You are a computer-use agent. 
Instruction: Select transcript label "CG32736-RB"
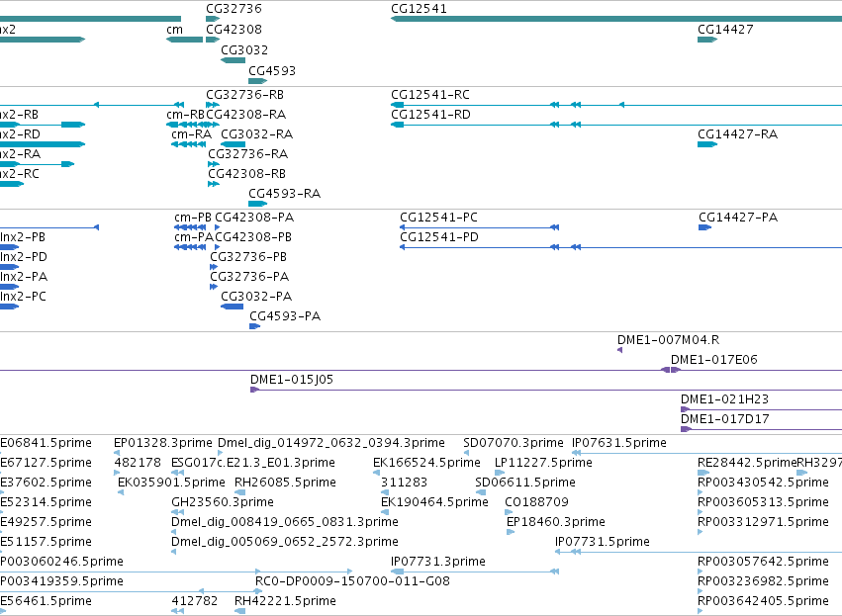pos(244,95)
